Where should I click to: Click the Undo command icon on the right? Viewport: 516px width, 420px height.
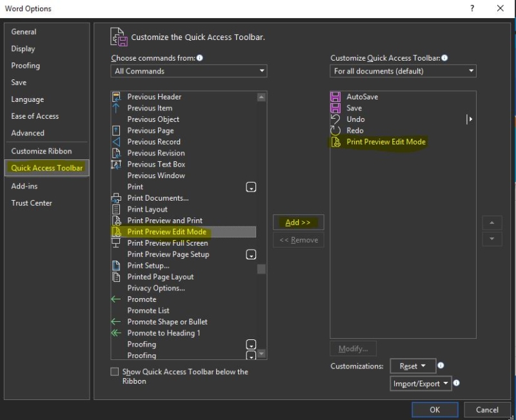tap(335, 119)
